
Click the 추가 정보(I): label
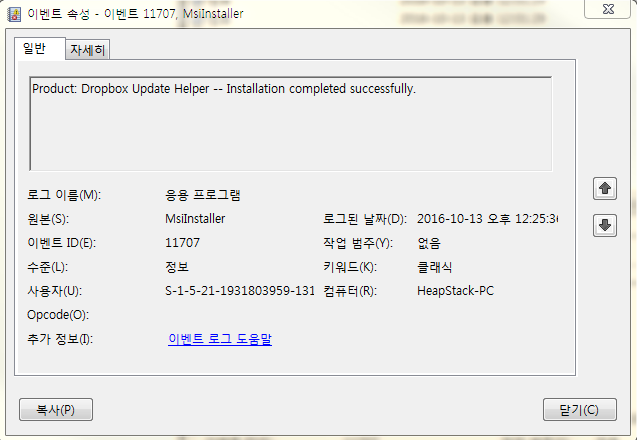[x=60, y=339]
